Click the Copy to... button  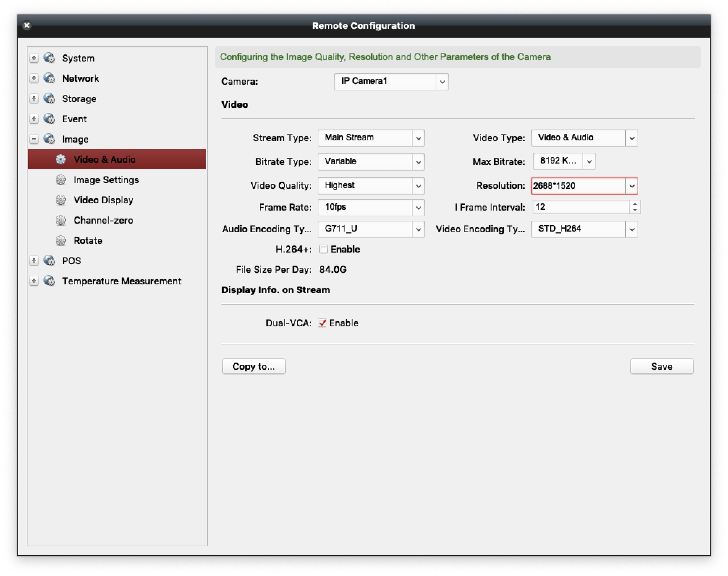[254, 367]
